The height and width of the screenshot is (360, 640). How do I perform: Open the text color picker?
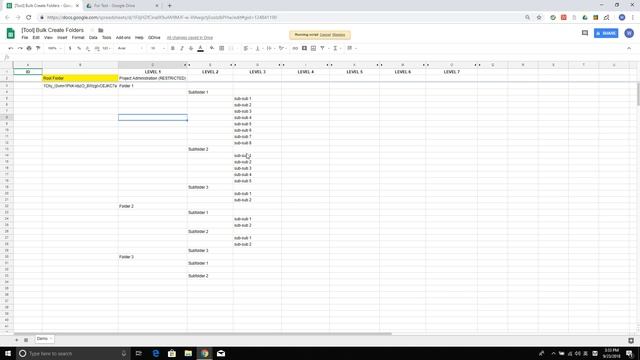coord(200,48)
